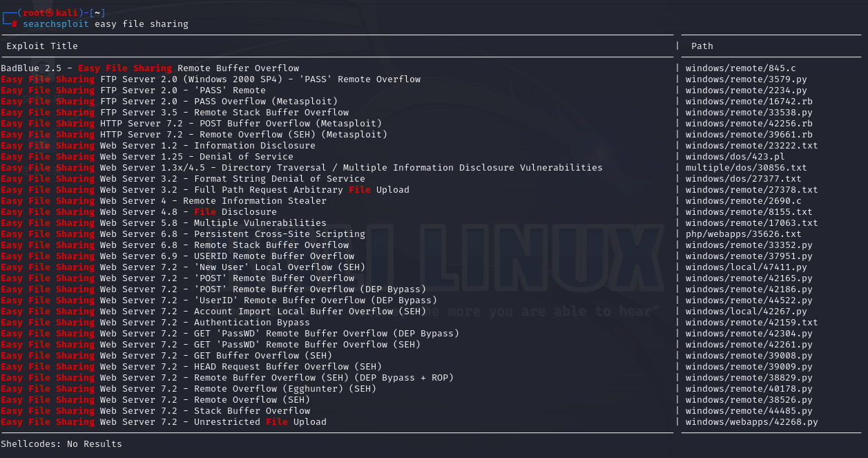The image size is (868, 458).
Task: Select path windows/remote/39661.rb
Action: 749,135
